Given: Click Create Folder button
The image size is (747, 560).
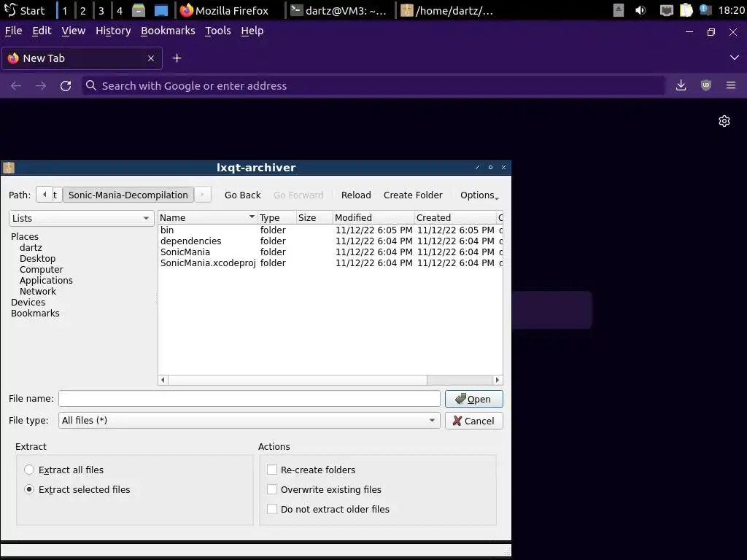Looking at the screenshot, I should [x=413, y=195].
